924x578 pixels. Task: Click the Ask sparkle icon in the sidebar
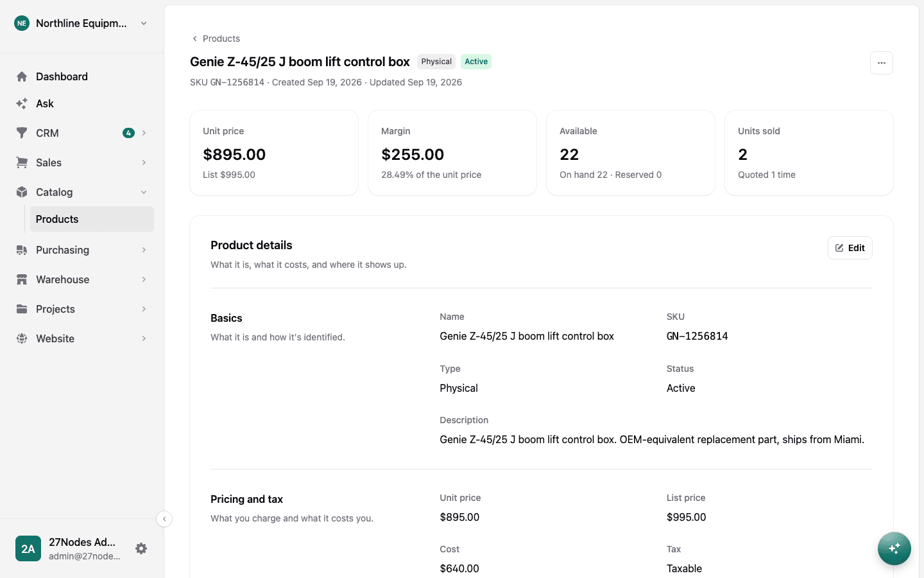coord(22,103)
